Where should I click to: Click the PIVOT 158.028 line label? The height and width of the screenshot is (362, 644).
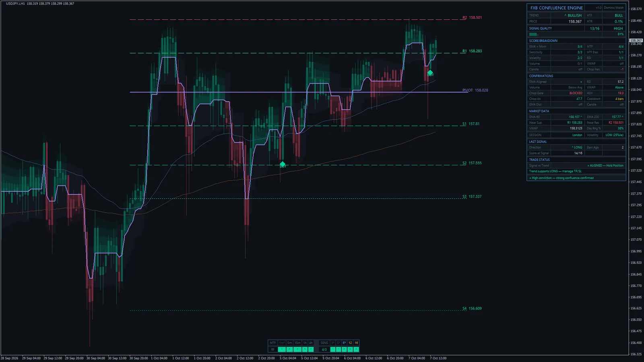click(x=475, y=90)
